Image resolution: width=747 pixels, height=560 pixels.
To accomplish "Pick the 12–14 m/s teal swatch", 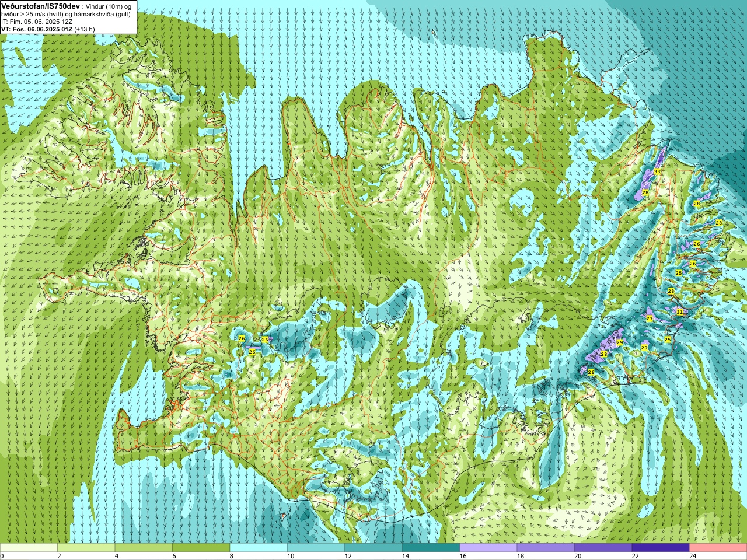I will click(373, 548).
